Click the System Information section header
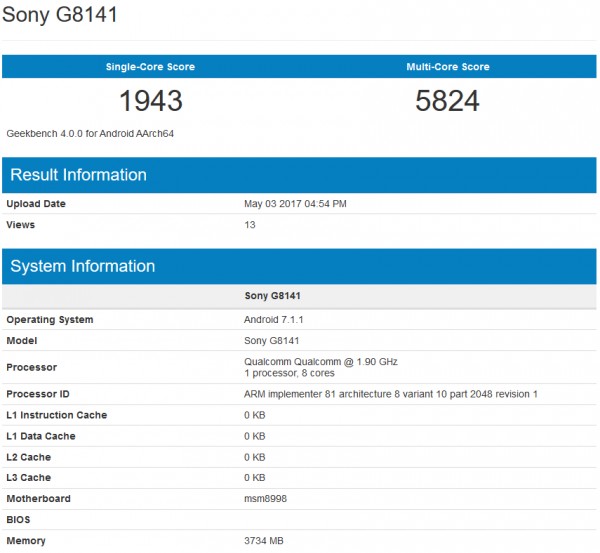Screen dimensions: 600x553 tap(82, 266)
